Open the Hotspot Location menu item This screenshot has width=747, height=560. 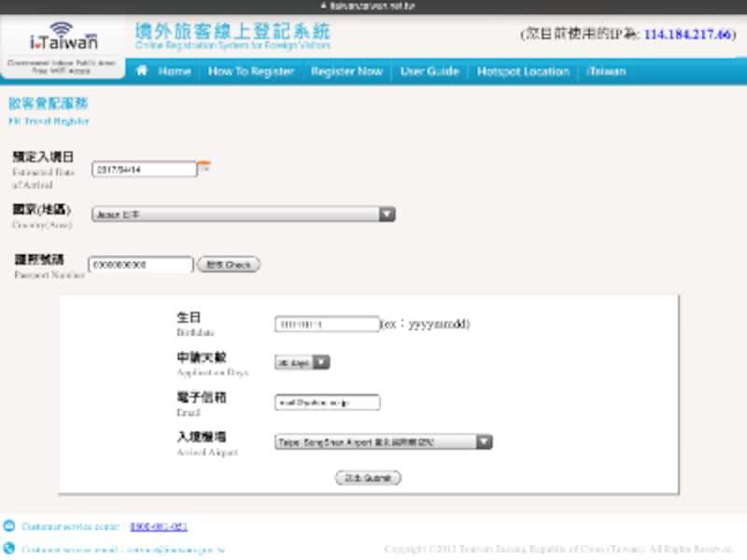pyautogui.click(x=522, y=70)
